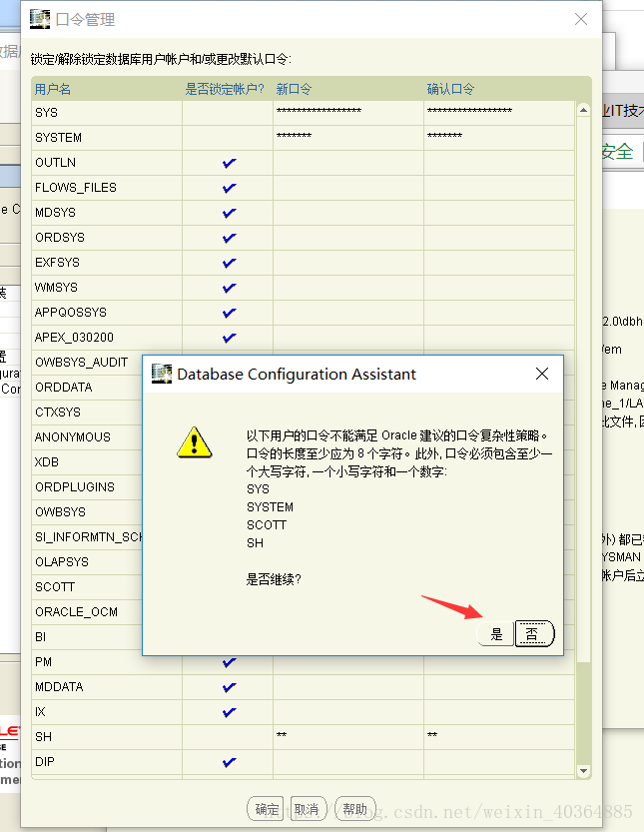Click the scroll down arrow of the user table
Image resolution: width=644 pixels, height=832 pixels.
[x=583, y=771]
